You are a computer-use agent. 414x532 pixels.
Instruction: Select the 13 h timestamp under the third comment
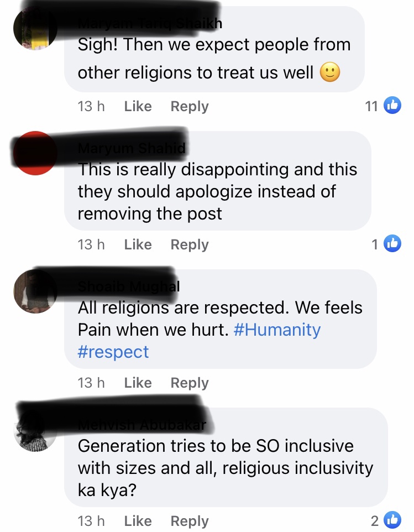91,383
